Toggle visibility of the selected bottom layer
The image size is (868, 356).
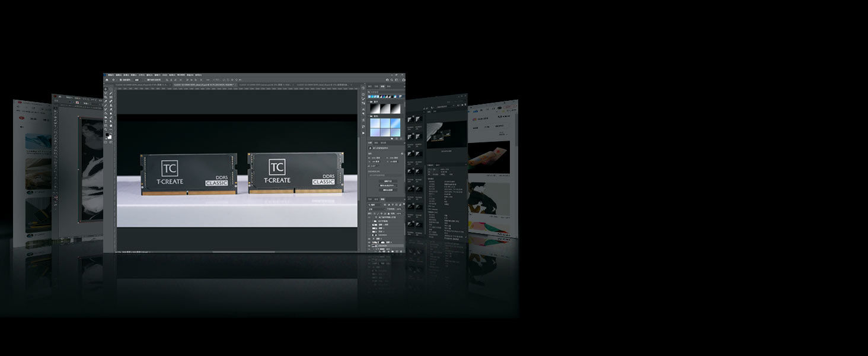(x=370, y=246)
